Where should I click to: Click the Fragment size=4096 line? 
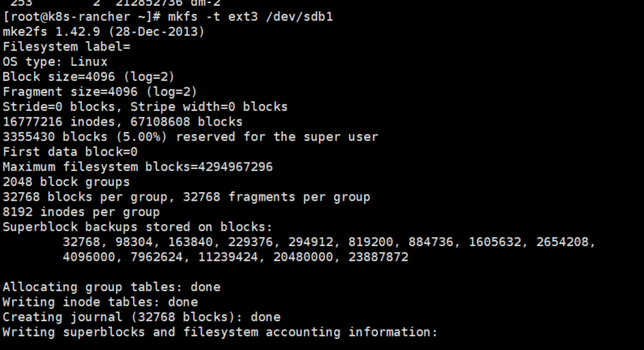[x=100, y=92]
